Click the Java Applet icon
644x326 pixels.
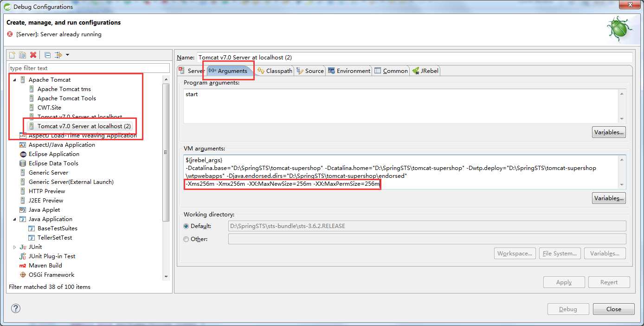[23, 209]
